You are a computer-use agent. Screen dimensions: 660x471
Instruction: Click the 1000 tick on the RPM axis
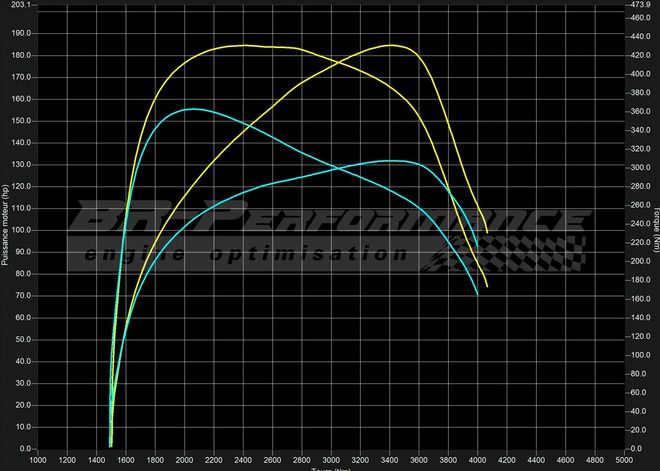click(38, 461)
